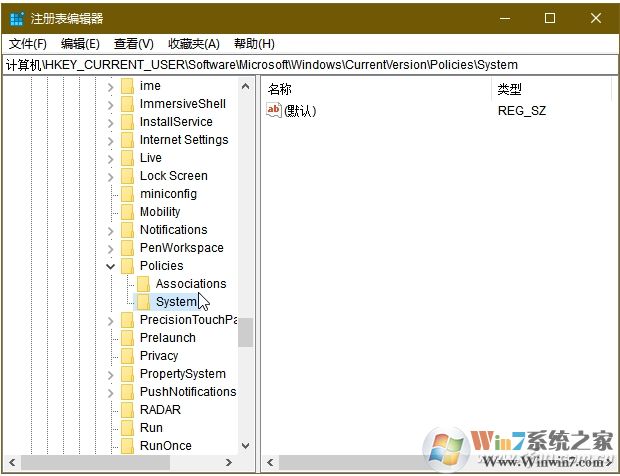Click the InstallService folder icon

pos(127,122)
